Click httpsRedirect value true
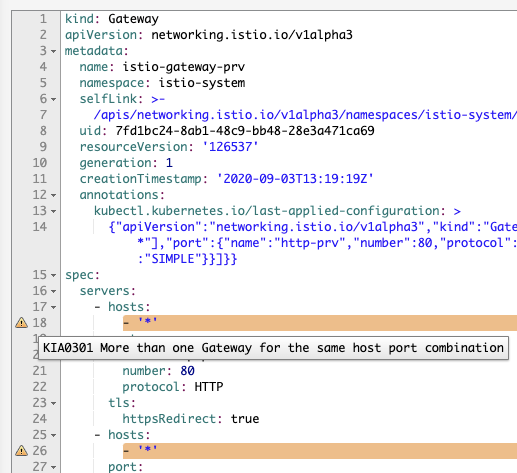This screenshot has width=517, height=473. [x=245, y=419]
